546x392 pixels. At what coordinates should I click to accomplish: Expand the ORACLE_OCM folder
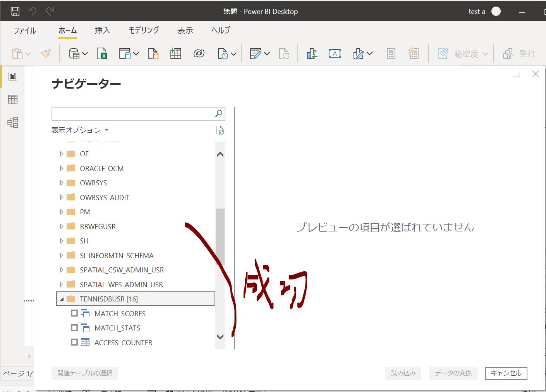pos(62,168)
